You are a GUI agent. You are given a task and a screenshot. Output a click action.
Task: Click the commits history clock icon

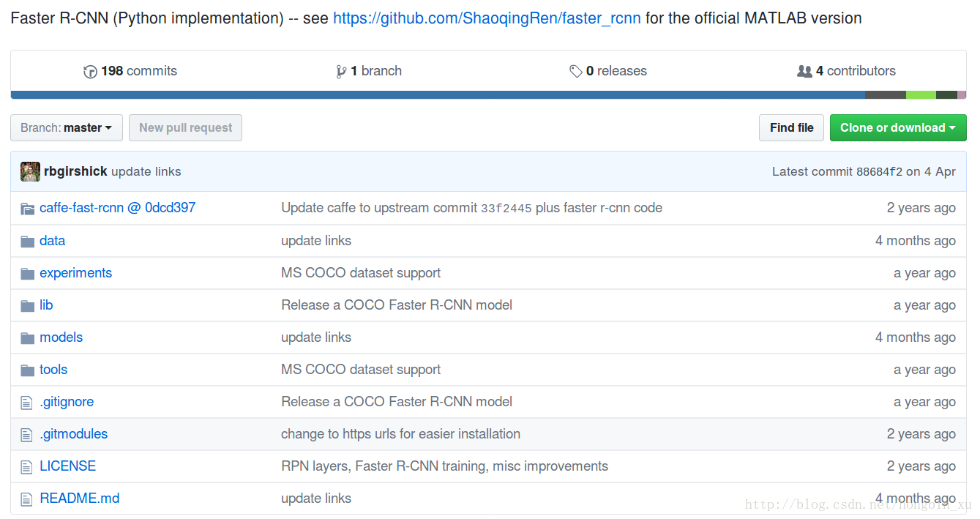tap(90, 72)
